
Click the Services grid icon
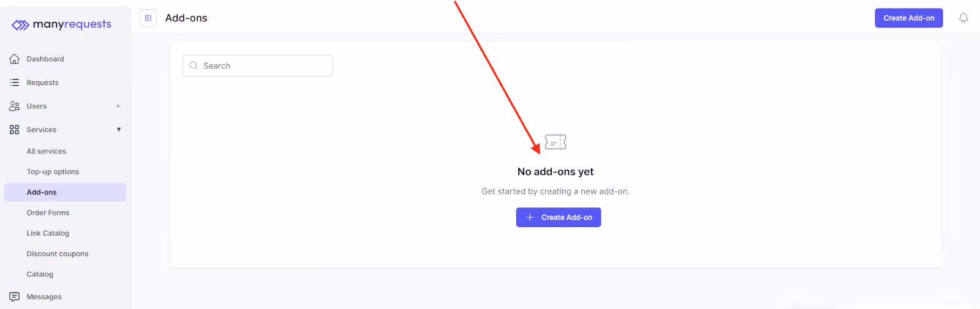(15, 130)
